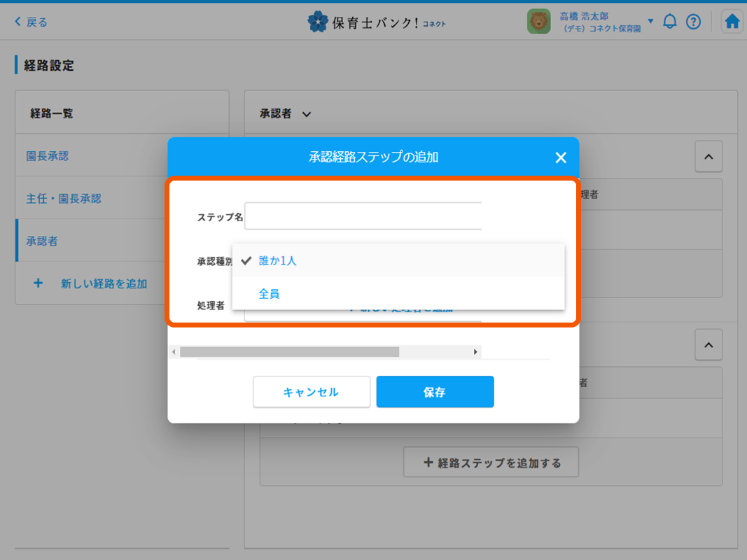Select the 誰か1人 option
Image resolution: width=747 pixels, height=560 pixels.
(278, 260)
